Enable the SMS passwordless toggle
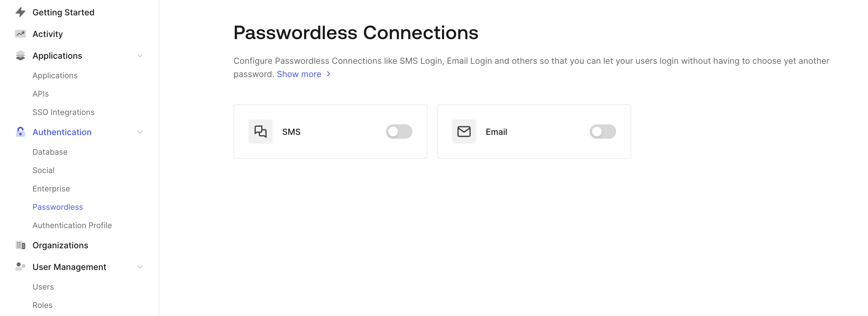Viewport: 868px width, 316px height. coord(399,132)
